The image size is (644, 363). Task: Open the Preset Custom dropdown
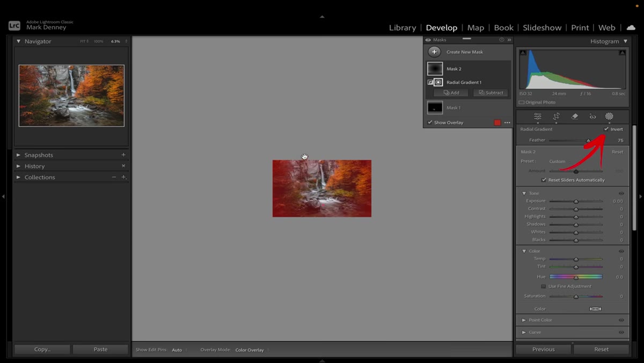(x=557, y=161)
